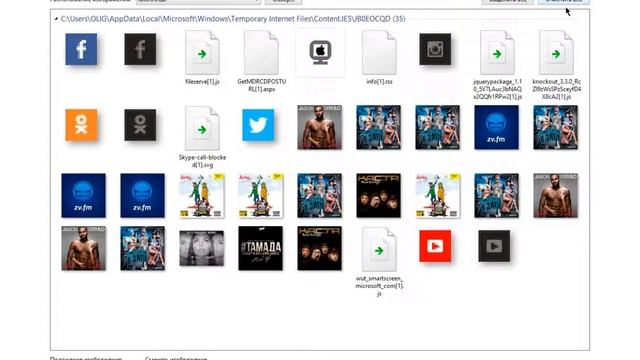
Task: Select Jason Derulo cover in the YouTube icons row
Action: pos(84,248)
